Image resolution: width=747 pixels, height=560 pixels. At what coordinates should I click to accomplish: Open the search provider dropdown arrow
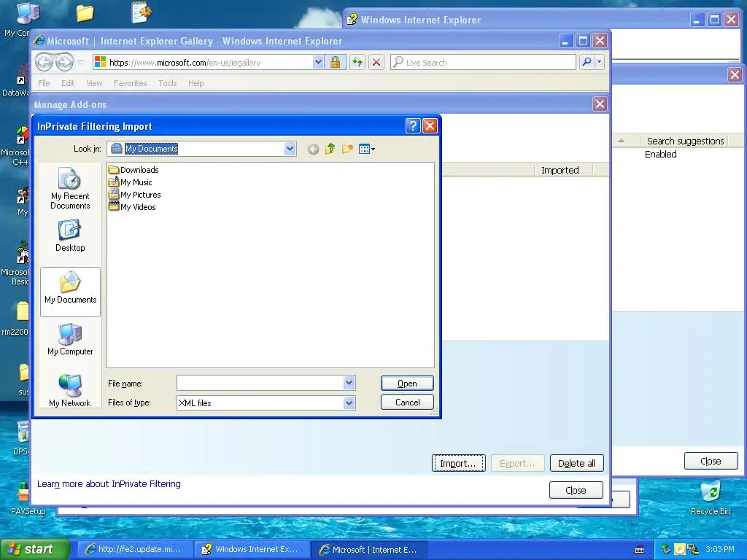point(600,62)
